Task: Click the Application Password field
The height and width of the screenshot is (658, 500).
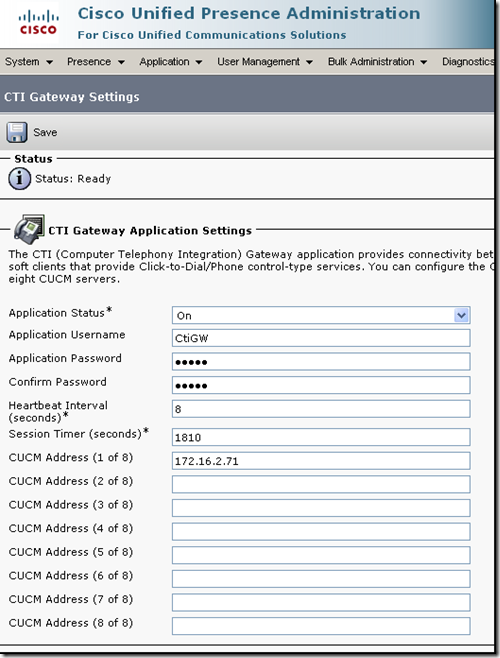Action: (321, 362)
